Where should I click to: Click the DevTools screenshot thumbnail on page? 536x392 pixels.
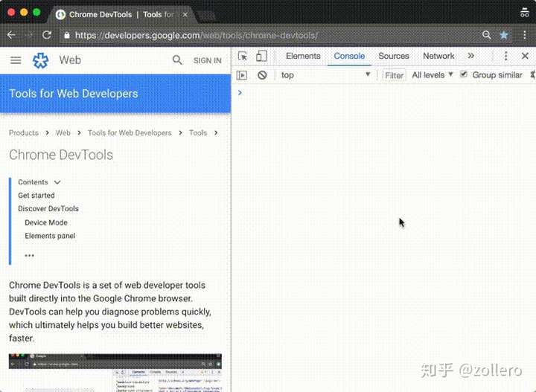[115, 373]
